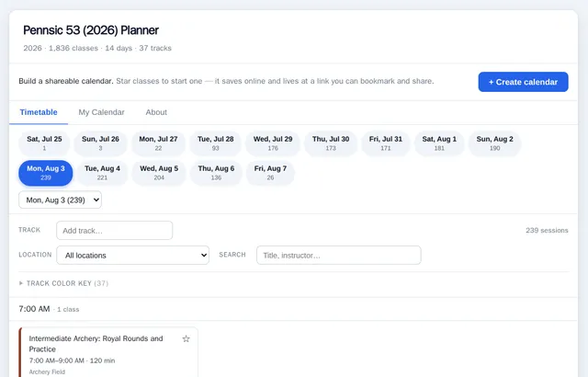Open the About tab
Viewport: 588px width, 377px height.
(x=156, y=112)
